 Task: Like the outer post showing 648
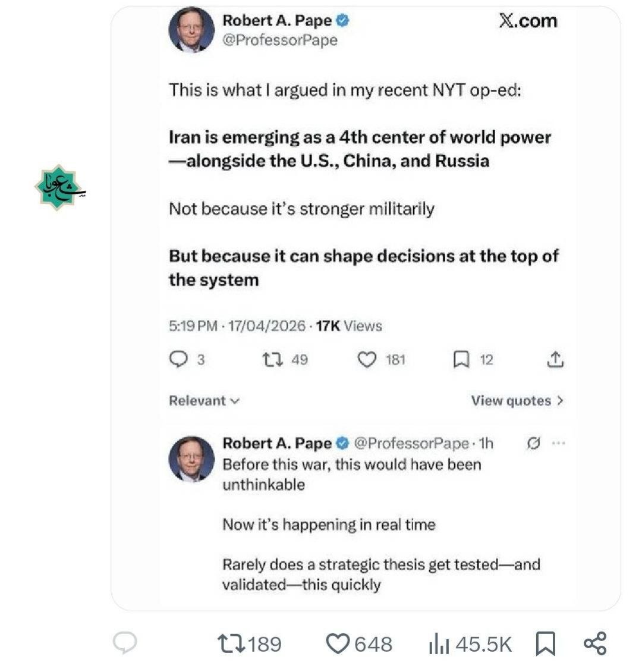pos(339,643)
